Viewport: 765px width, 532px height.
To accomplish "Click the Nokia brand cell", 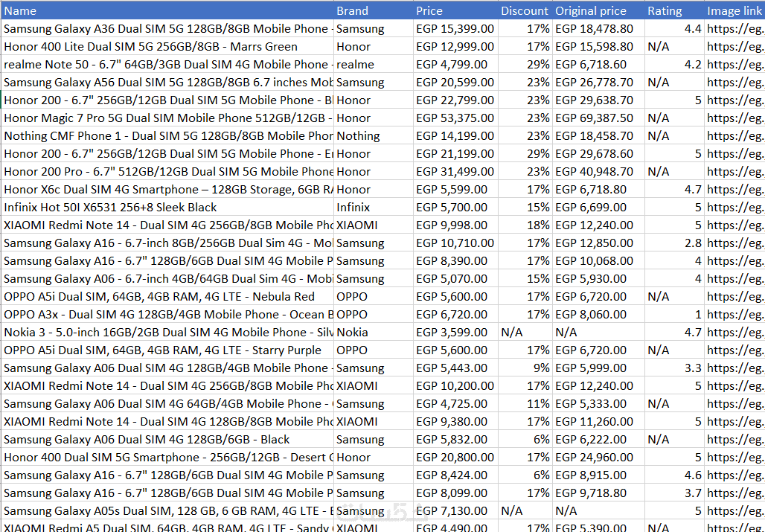I will [374, 333].
